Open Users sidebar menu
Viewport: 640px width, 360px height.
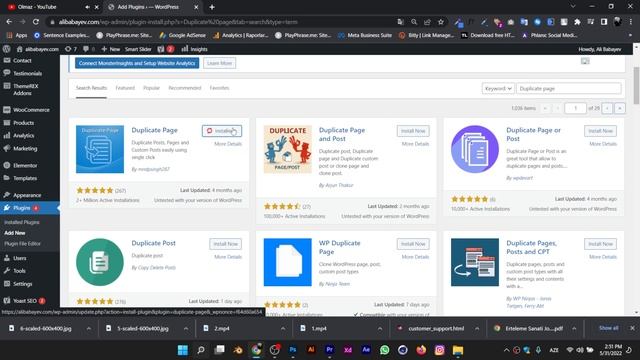pos(20,258)
